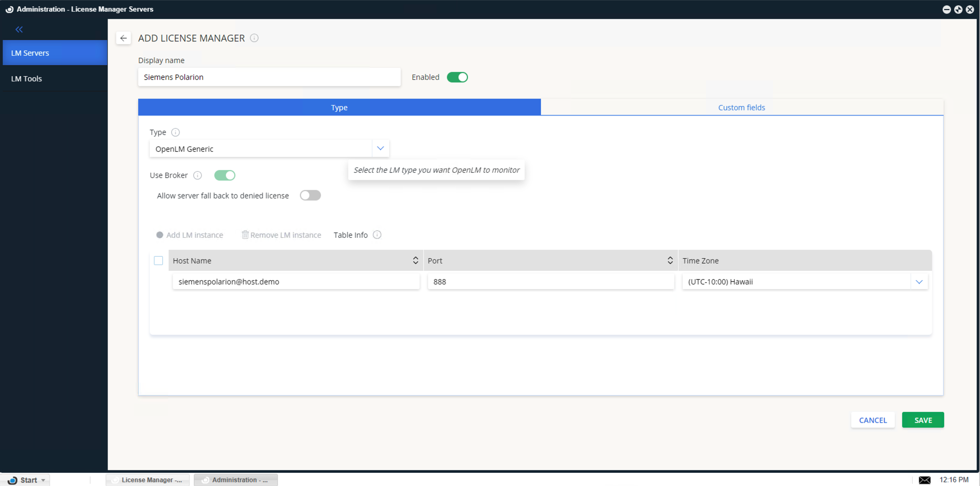
Task: Enable Allow server fall back to denied license
Action: click(310, 195)
